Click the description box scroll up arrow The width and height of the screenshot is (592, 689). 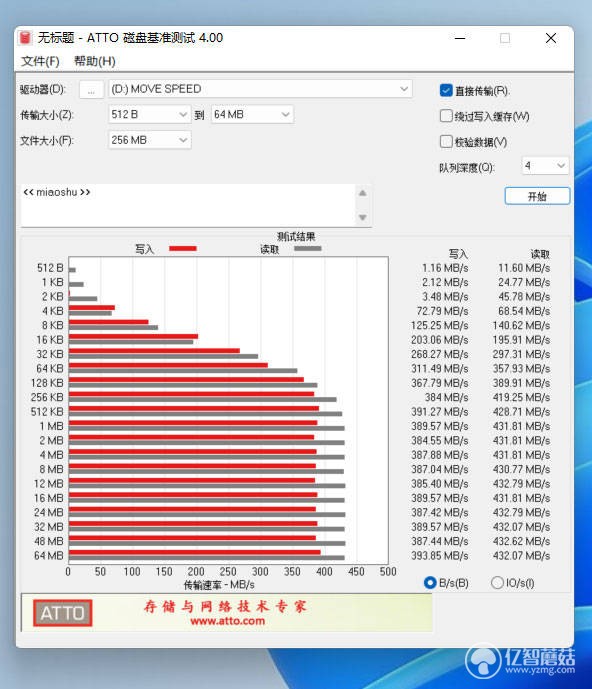pyautogui.click(x=363, y=193)
